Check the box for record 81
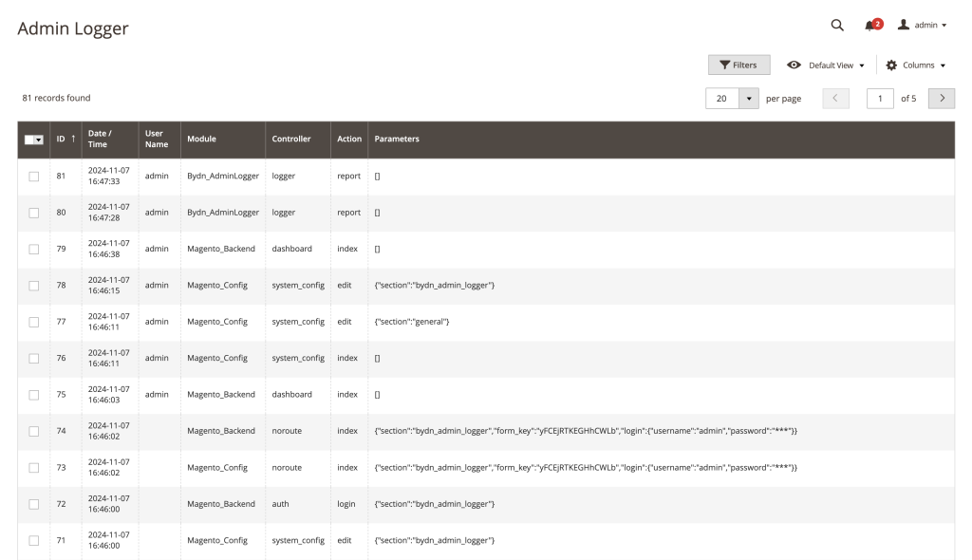The width and height of the screenshot is (972, 560). [x=34, y=177]
